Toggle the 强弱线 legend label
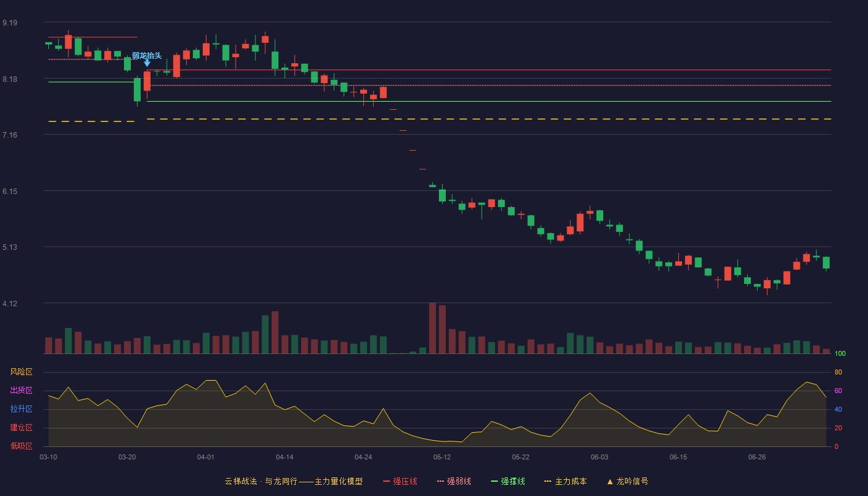 tap(459, 482)
